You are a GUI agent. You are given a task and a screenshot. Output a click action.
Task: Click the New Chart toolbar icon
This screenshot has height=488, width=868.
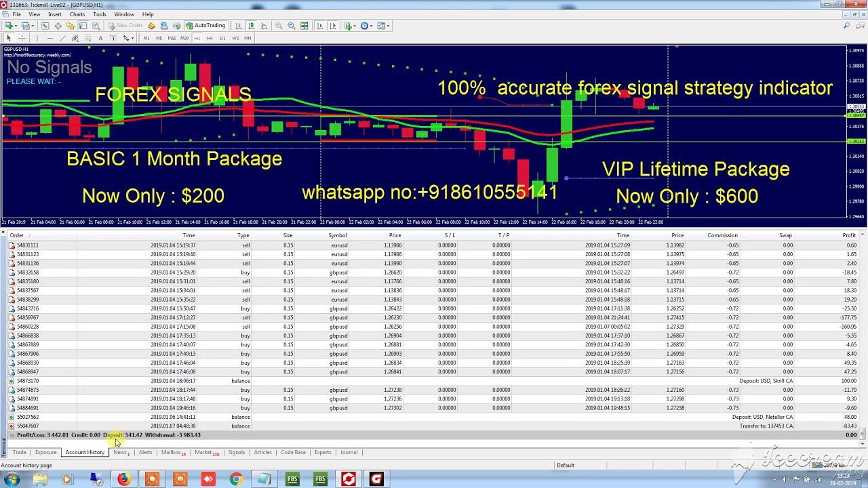tap(9, 26)
